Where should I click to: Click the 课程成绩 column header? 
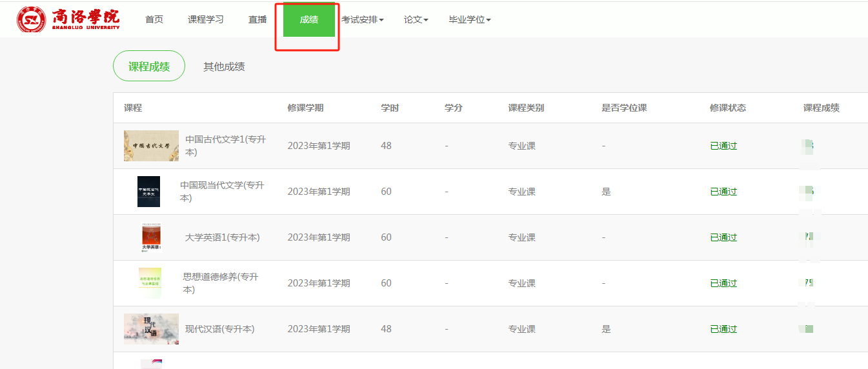(x=821, y=108)
